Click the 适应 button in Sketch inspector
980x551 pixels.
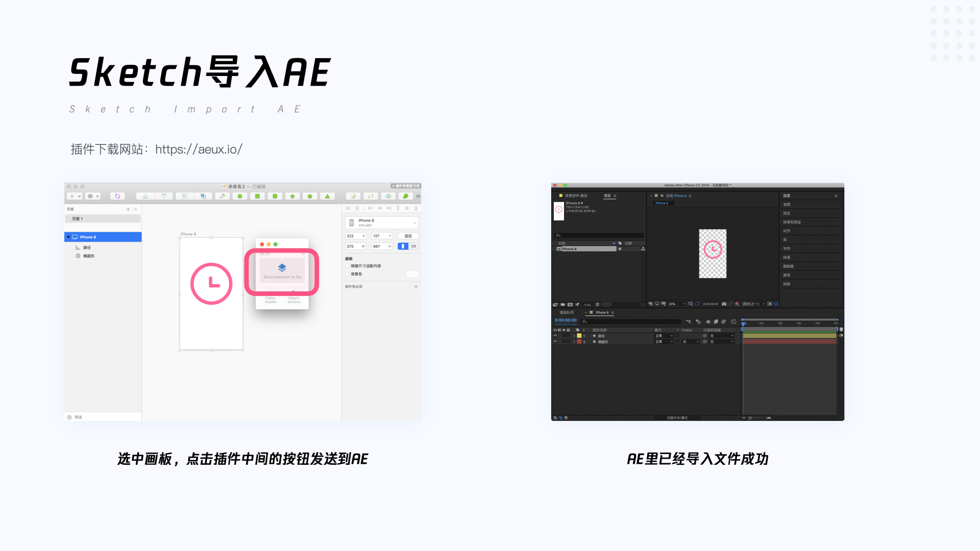point(408,236)
